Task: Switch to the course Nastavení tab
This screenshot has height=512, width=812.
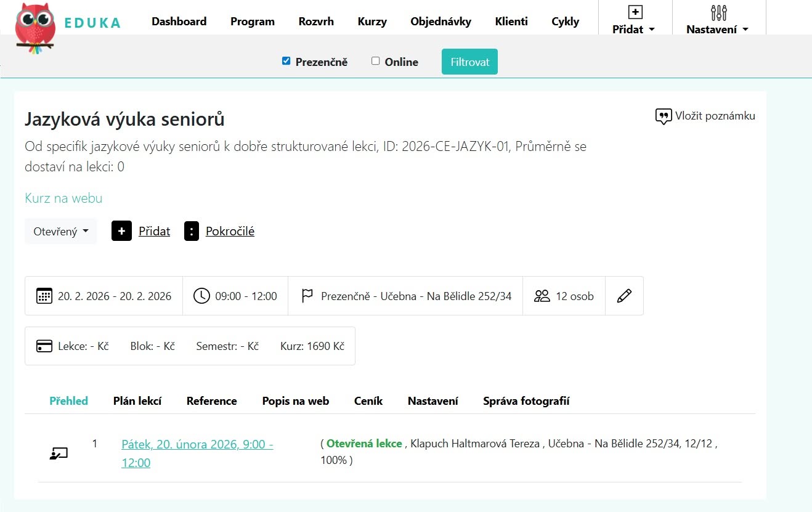Action: (433, 401)
